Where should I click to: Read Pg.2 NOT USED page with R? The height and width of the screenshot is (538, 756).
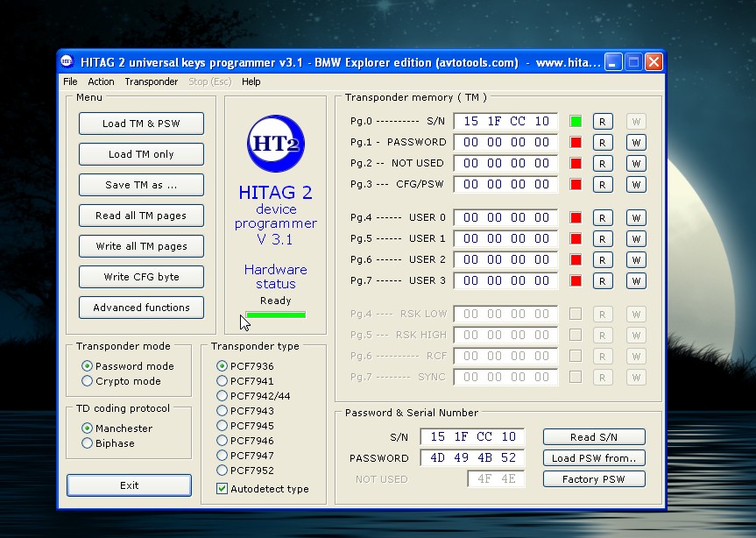pyautogui.click(x=602, y=164)
